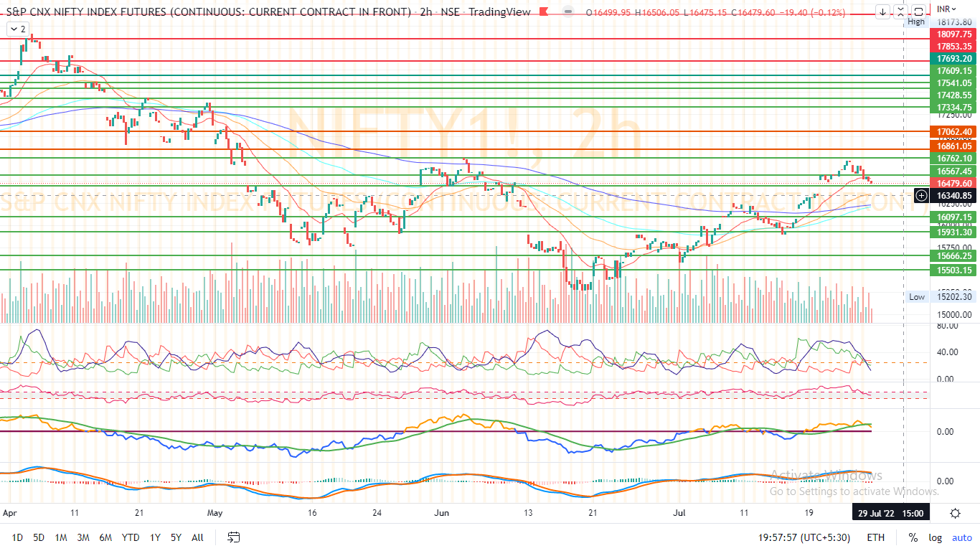Click the closing price value C16479.60

pyautogui.click(x=752, y=12)
